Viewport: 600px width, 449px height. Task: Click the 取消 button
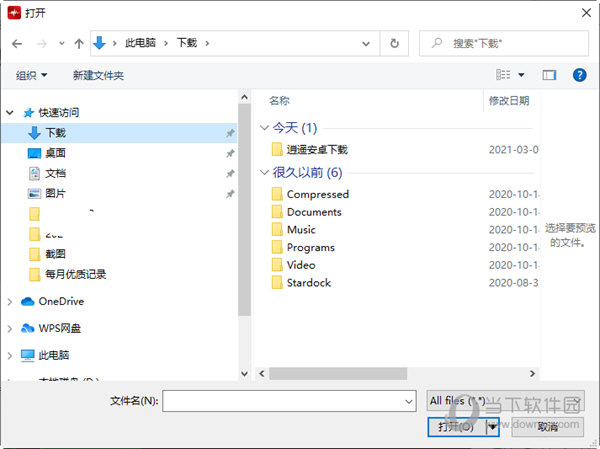click(547, 427)
